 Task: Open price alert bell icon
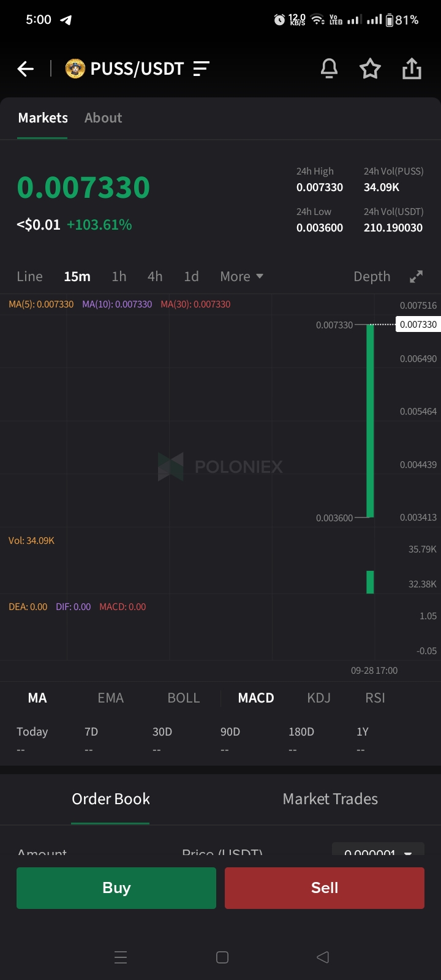(329, 69)
